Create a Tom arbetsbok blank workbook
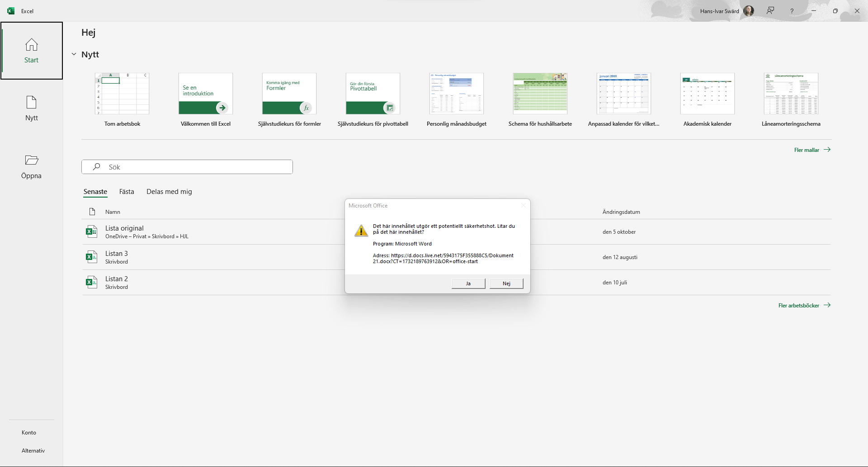Screen dimensions: 868x467 click(122, 100)
